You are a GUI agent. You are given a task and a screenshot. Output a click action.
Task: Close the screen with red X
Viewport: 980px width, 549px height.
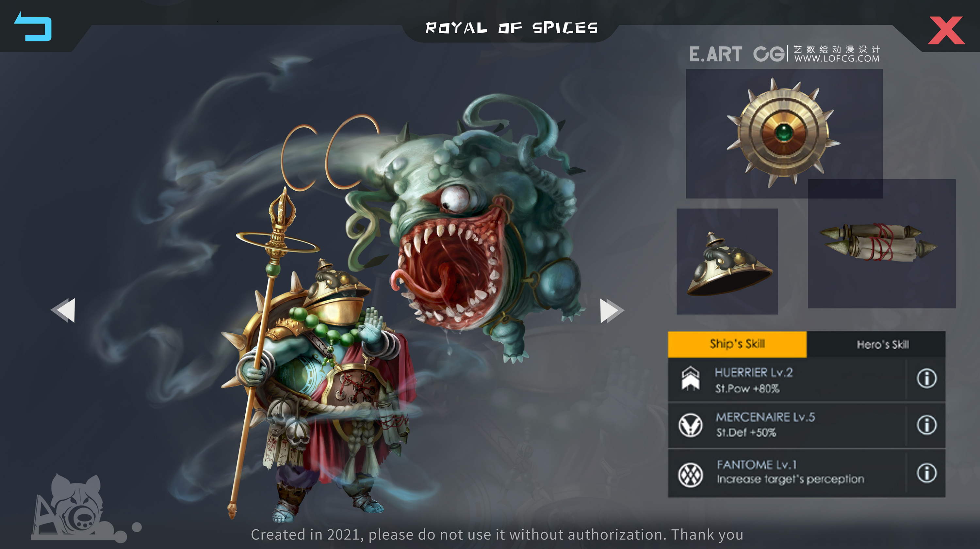[x=946, y=30]
